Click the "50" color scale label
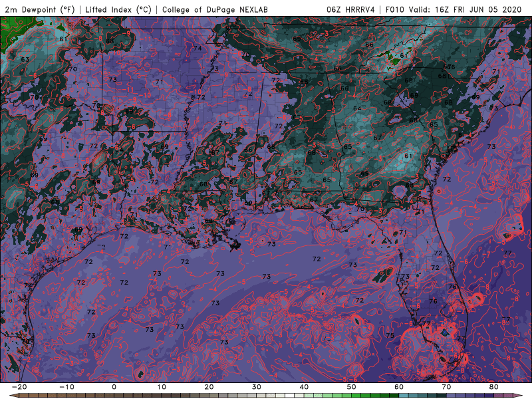The width and height of the screenshot is (532, 399). tap(352, 387)
